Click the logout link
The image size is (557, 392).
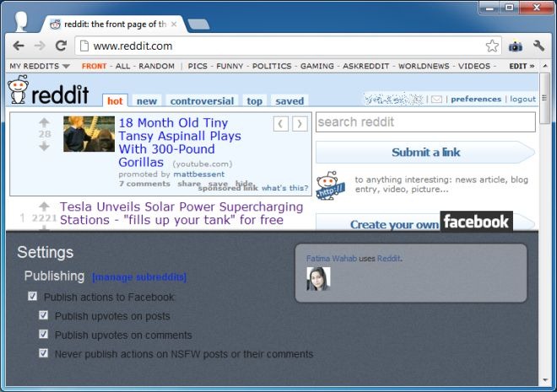click(522, 99)
